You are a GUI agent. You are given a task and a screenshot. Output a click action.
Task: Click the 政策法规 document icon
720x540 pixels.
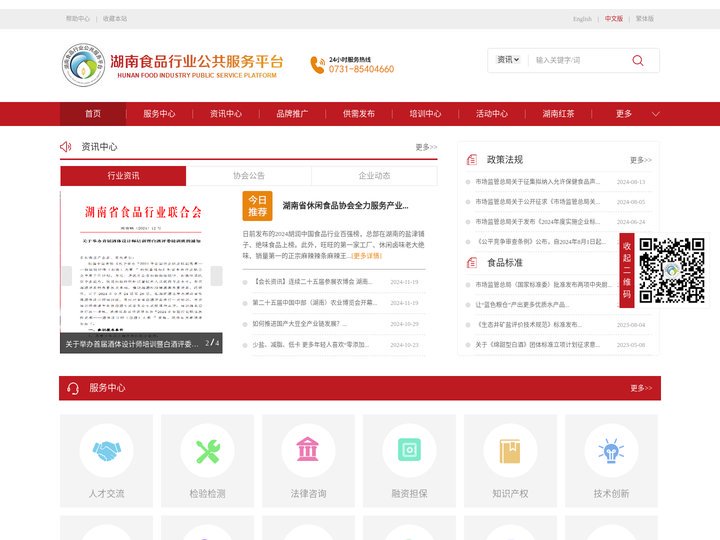(472, 159)
